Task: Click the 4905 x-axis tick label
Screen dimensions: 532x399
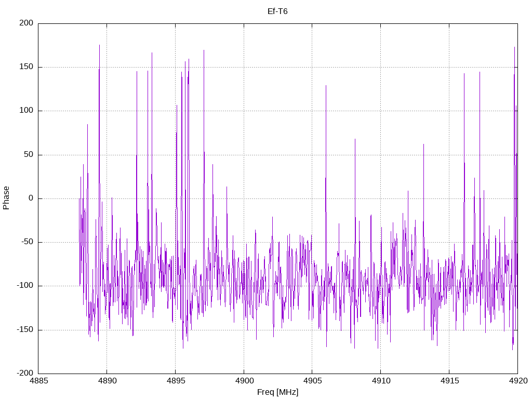Action: (312, 381)
